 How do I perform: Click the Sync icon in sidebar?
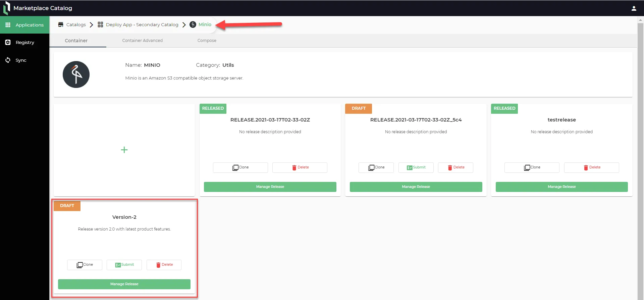coord(8,60)
